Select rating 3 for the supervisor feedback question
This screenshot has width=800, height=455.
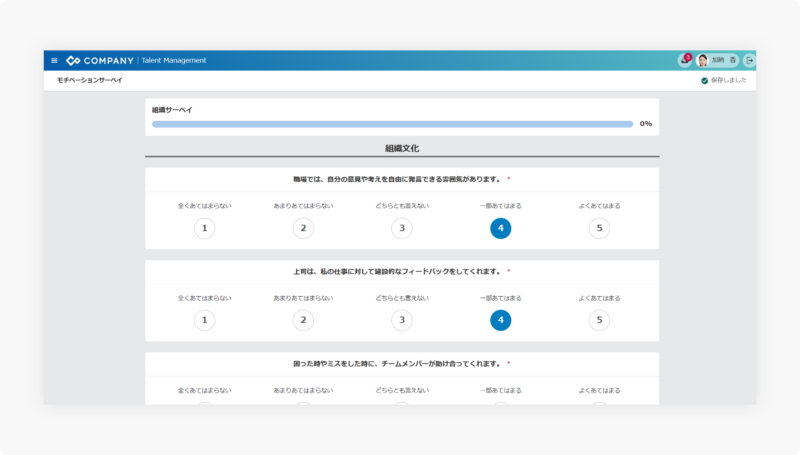401,320
